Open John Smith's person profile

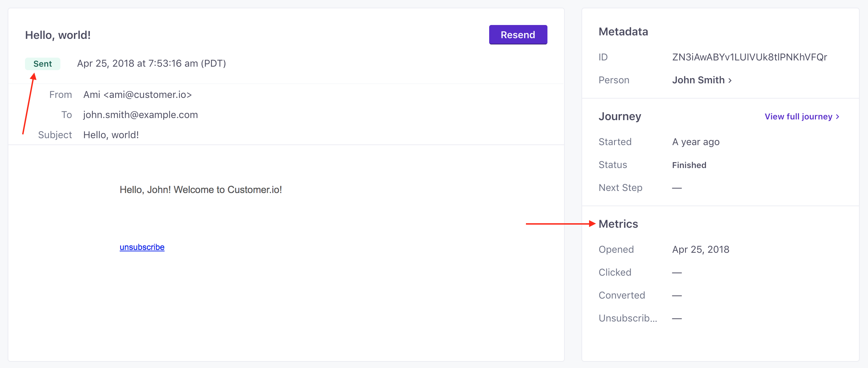pyautogui.click(x=698, y=80)
